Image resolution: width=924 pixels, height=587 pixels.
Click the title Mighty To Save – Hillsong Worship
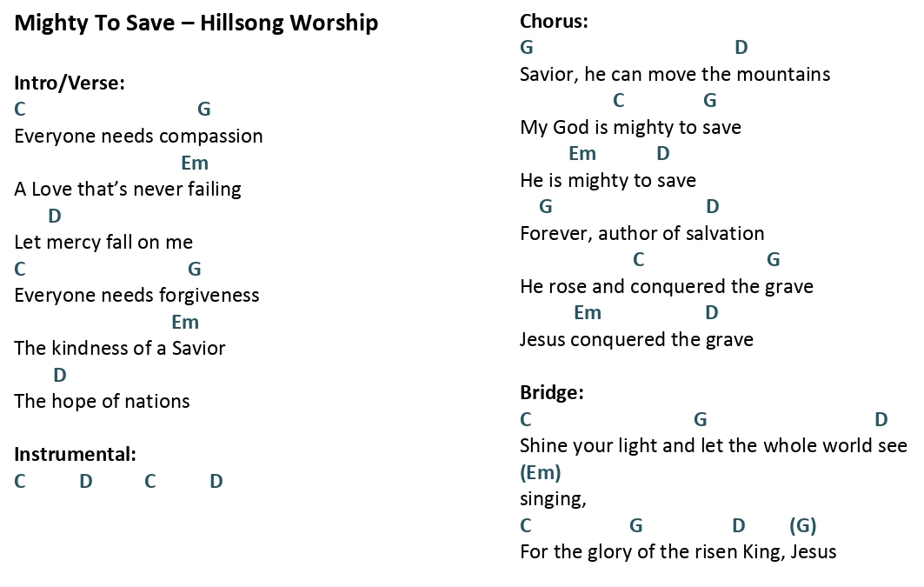click(196, 23)
